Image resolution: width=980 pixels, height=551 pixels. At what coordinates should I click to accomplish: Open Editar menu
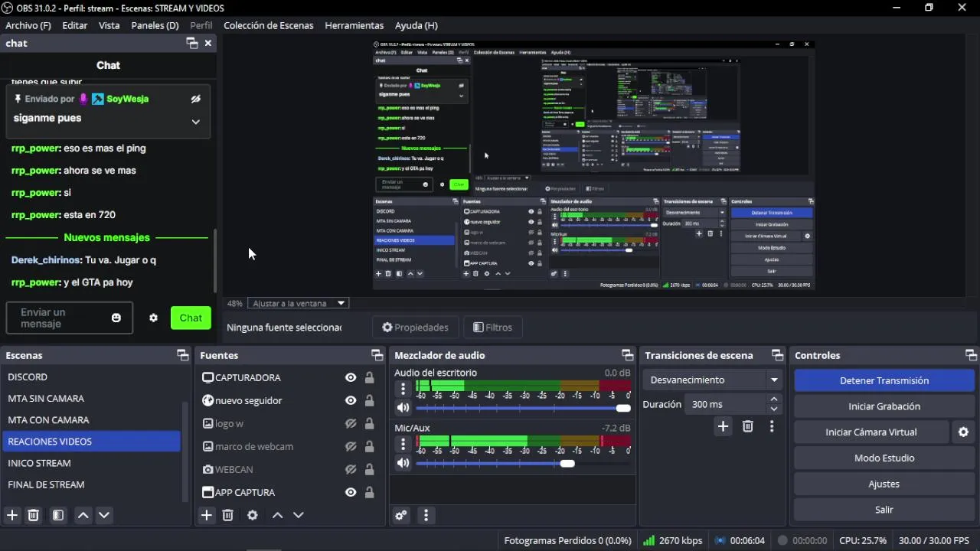click(x=75, y=25)
